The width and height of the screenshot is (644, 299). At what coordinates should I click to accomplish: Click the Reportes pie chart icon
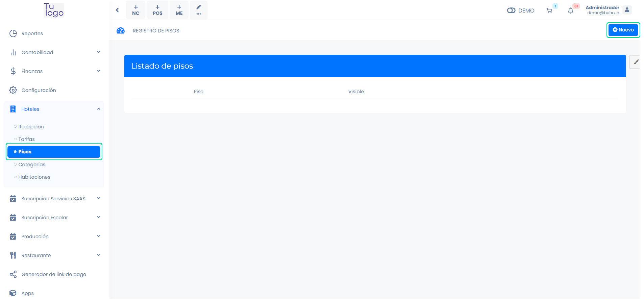click(13, 33)
